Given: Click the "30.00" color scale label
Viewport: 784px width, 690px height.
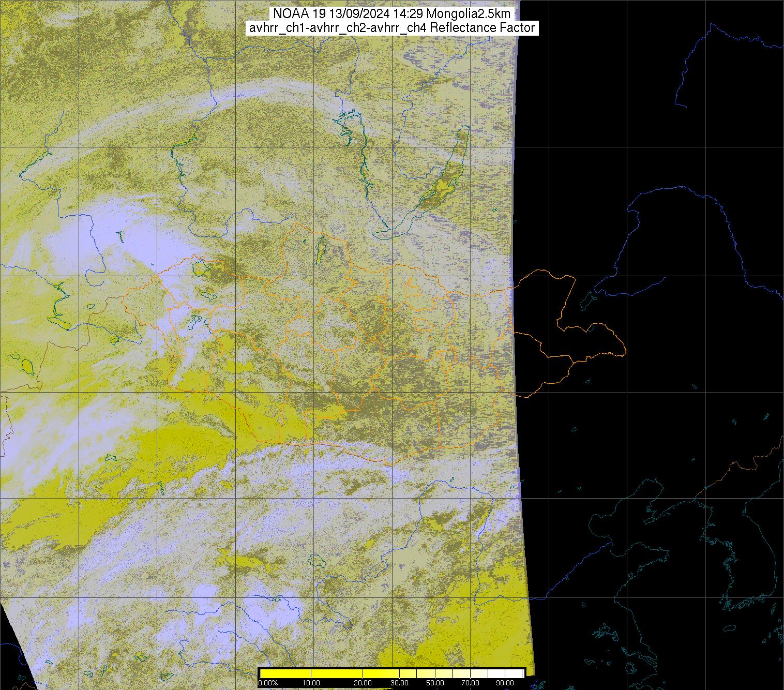Looking at the screenshot, I should pos(399,683).
